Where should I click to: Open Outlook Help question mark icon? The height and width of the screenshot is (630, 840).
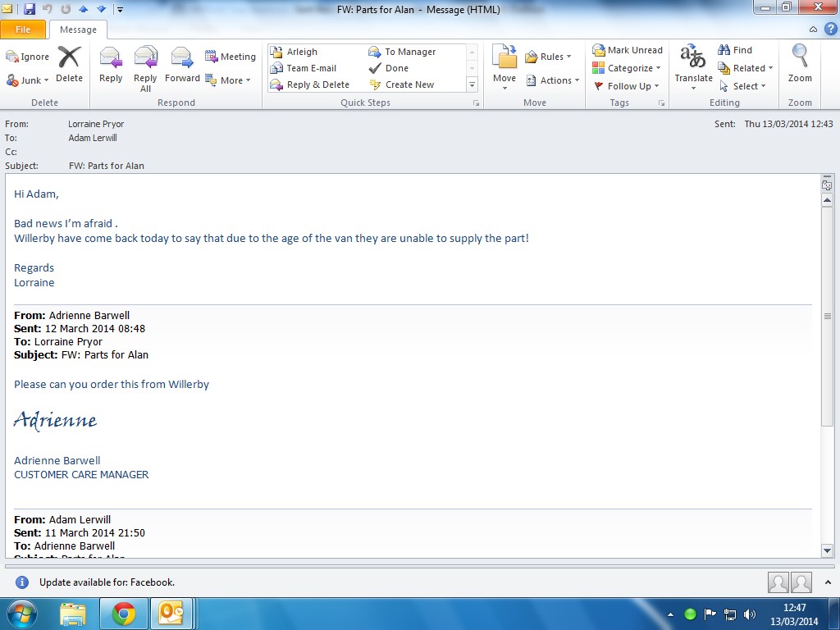pyautogui.click(x=830, y=29)
